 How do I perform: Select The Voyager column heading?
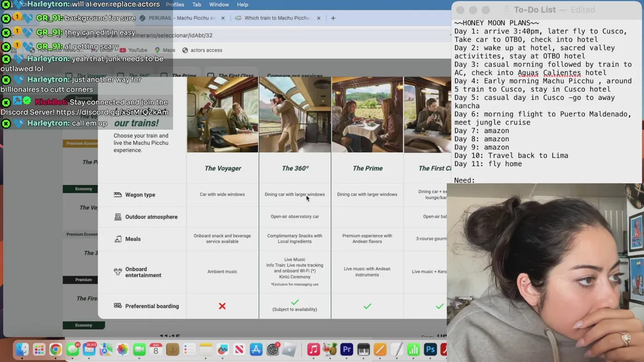222,168
